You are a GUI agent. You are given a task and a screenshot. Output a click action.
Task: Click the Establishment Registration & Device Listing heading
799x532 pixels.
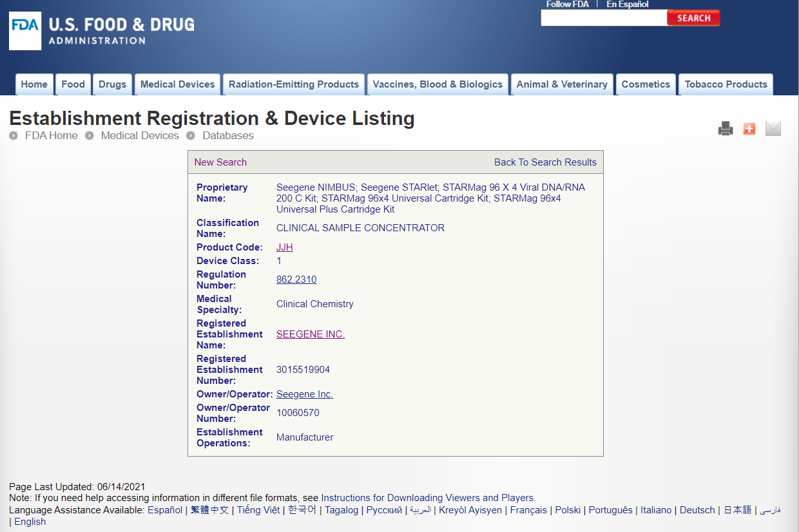click(x=212, y=119)
